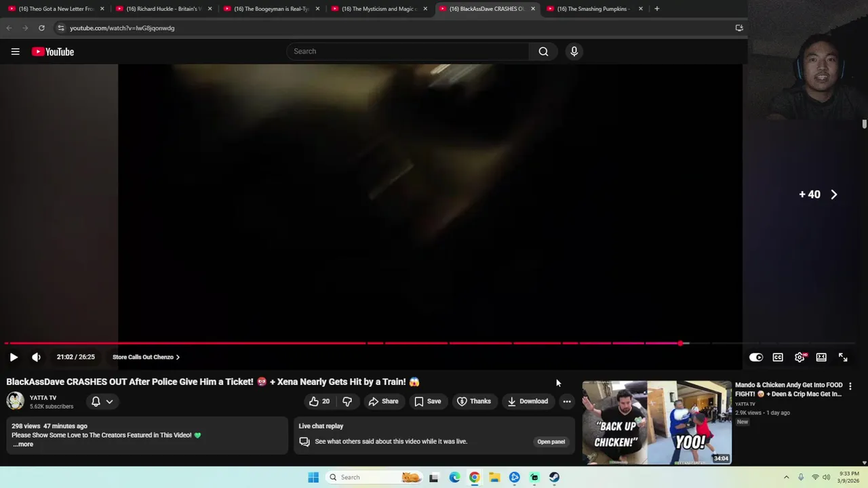Image resolution: width=868 pixels, height=488 pixels.
Task: Switch to 'The Smashing Pumpkins' tab
Action: 595,9
